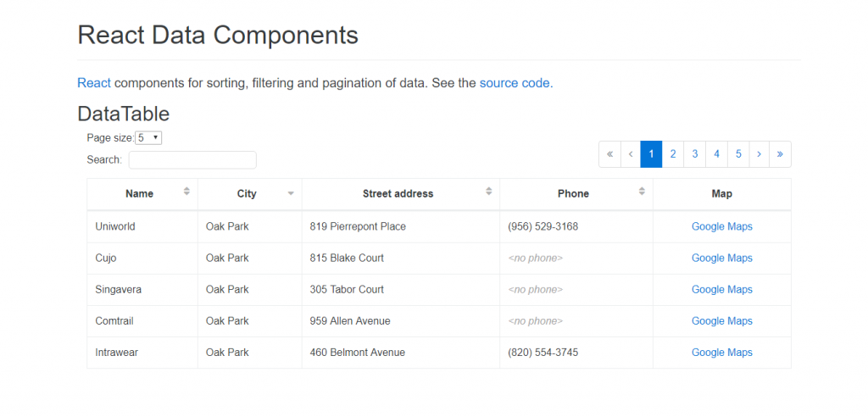This screenshot has height=417, width=868.
Task: Sort by Street address using sort icon
Action: pos(489,191)
